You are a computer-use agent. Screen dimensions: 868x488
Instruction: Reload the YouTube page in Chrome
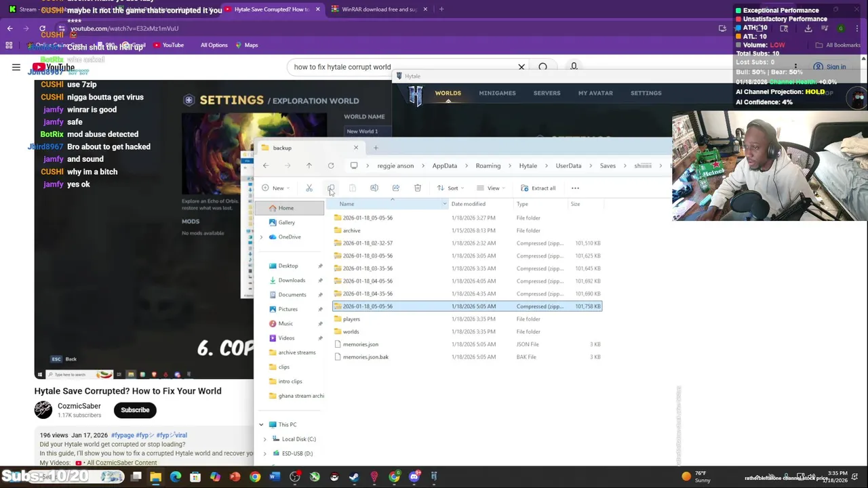point(42,28)
